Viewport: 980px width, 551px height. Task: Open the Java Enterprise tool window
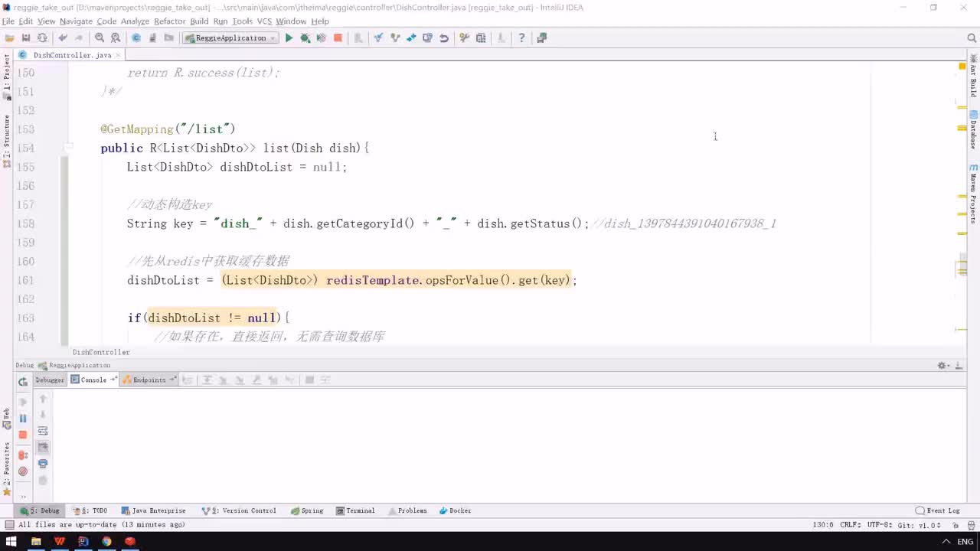pos(154,510)
